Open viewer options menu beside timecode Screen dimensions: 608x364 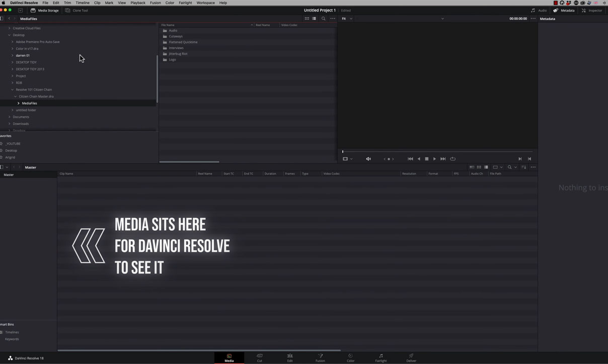pyautogui.click(x=533, y=19)
